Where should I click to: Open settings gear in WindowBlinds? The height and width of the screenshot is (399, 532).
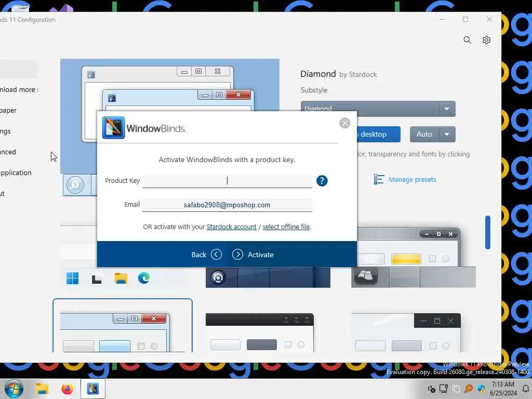(486, 40)
